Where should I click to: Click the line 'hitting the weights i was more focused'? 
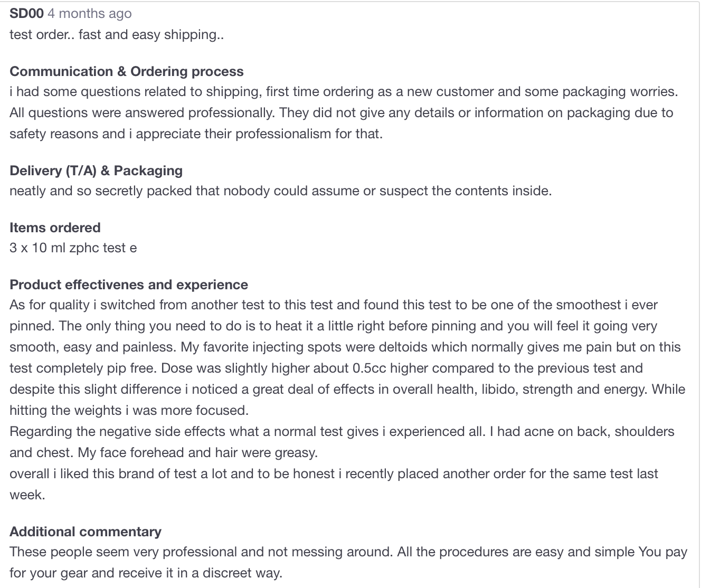[129, 410]
